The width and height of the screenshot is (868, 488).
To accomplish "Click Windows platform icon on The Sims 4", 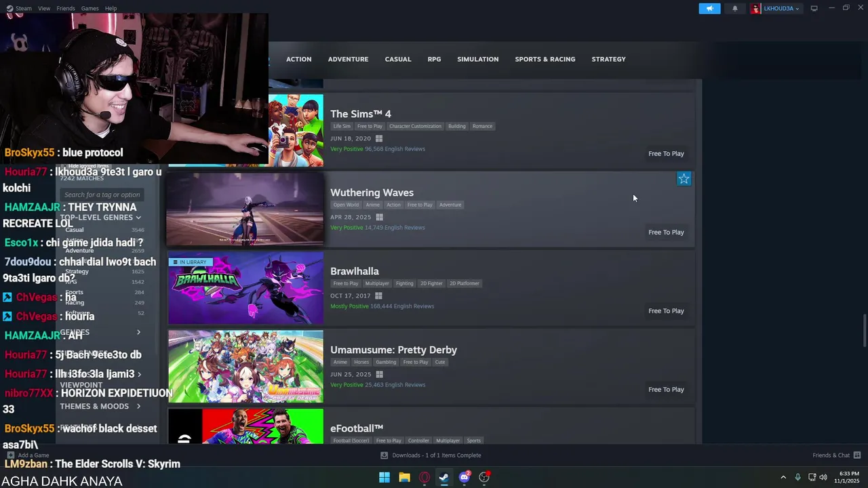I will (x=379, y=138).
